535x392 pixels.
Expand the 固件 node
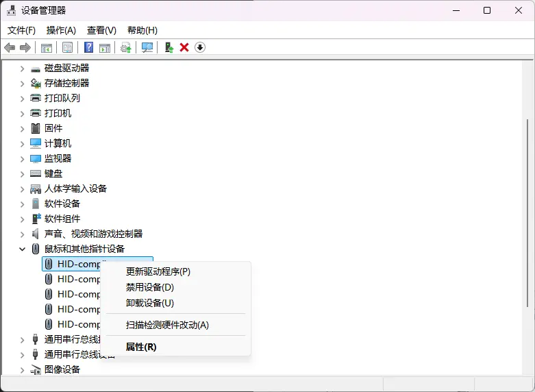coord(22,129)
